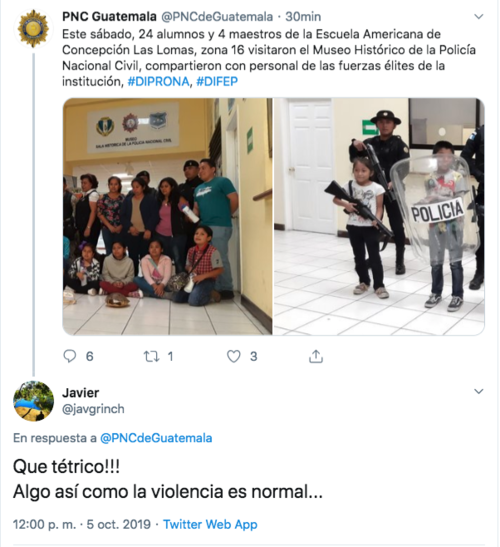Open the #DIPRONA hashtag

pos(159,82)
